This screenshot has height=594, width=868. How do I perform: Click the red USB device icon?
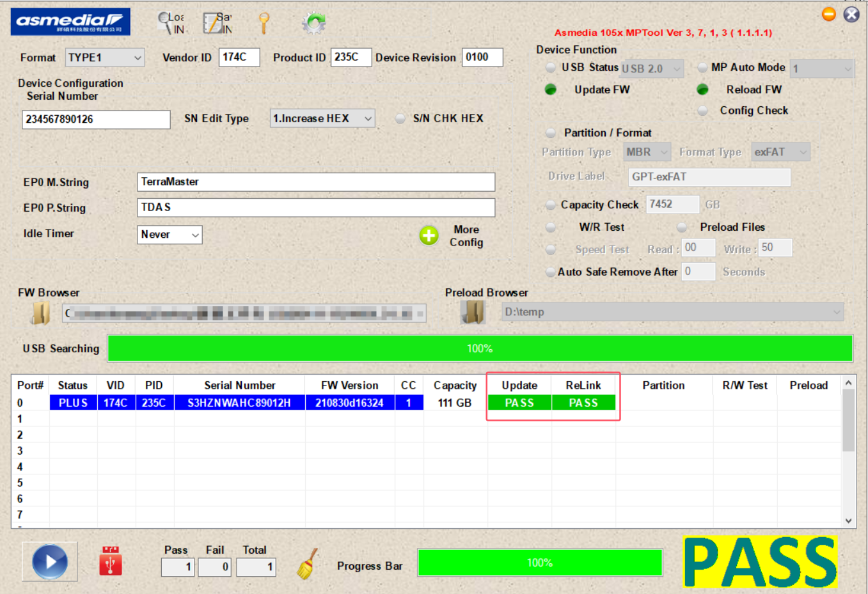click(x=111, y=561)
